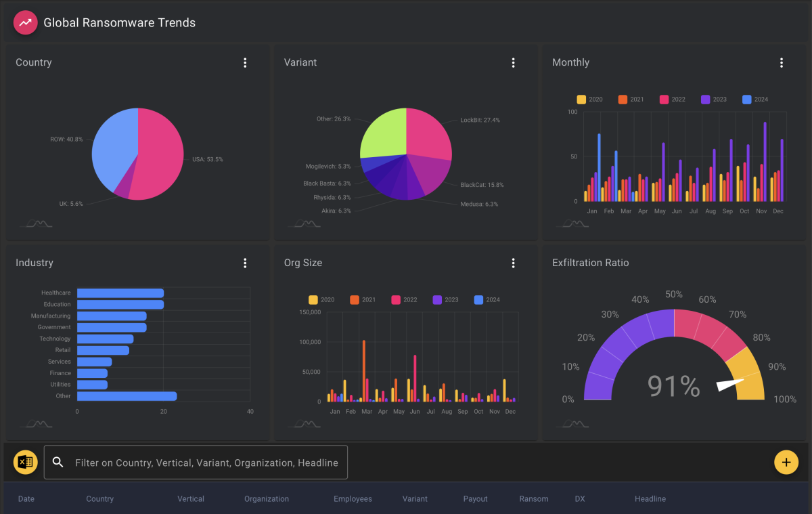Toggle the 2020 series in Org Size legend

(x=321, y=300)
